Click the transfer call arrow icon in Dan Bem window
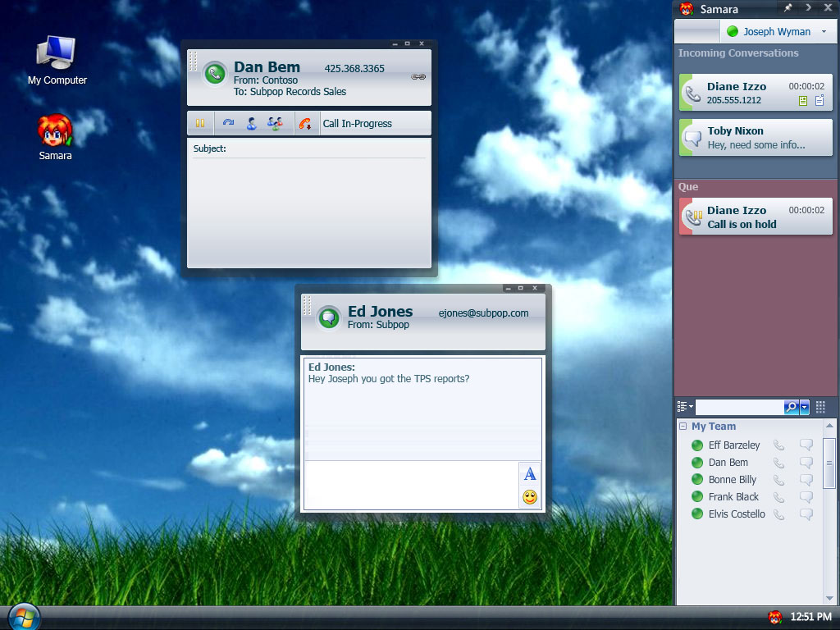The image size is (840, 630). pos(228,123)
